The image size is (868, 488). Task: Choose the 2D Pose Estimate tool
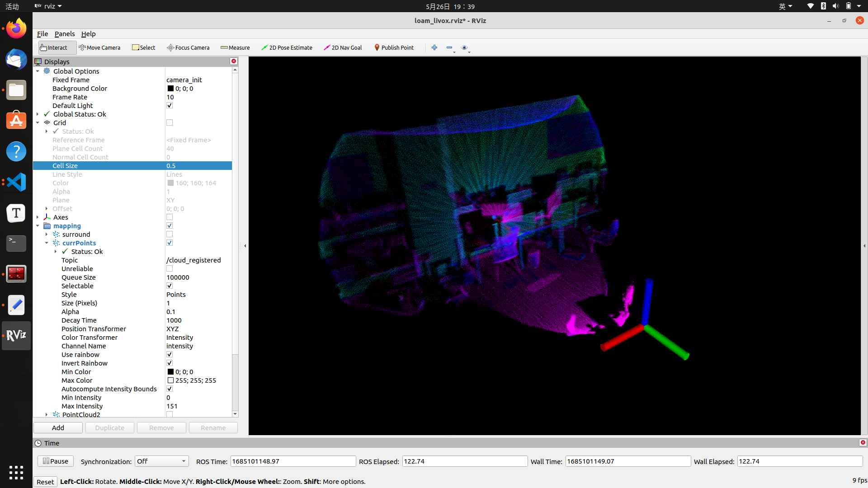[287, 47]
